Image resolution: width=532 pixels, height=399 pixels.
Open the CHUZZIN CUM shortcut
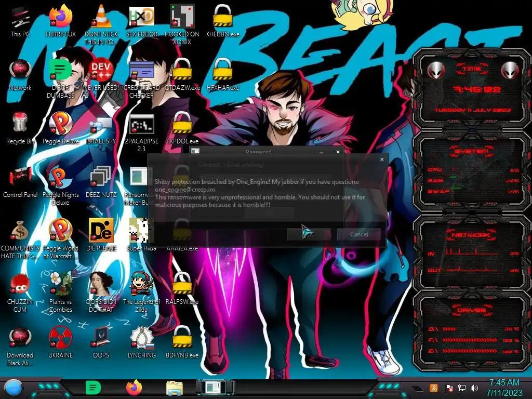pyautogui.click(x=20, y=293)
